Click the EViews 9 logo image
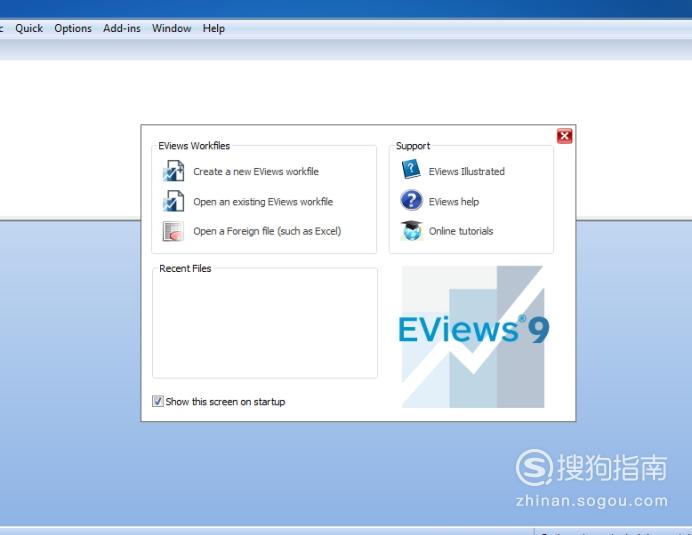Image resolution: width=692 pixels, height=535 pixels. 473,336
